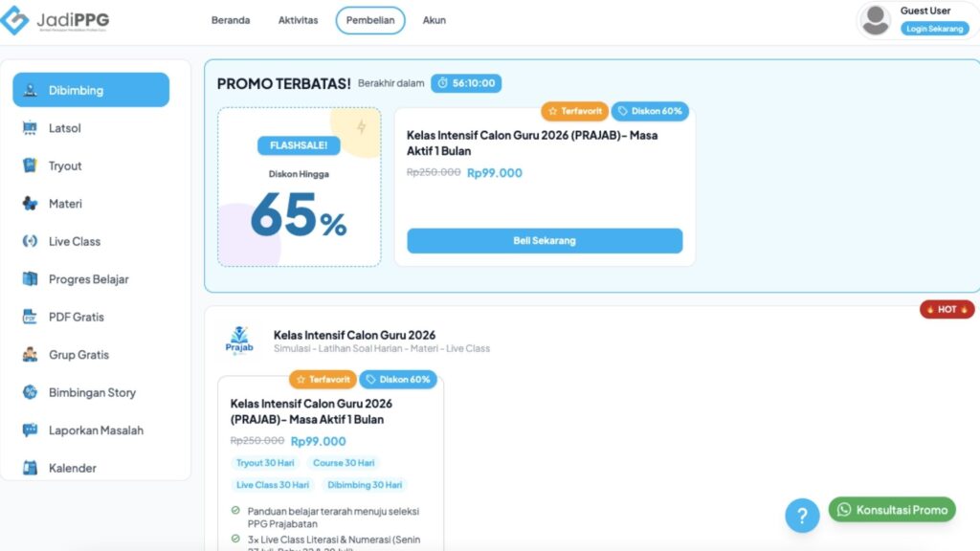Click Live Class 30 Hari tag
Viewport: 980px width, 551px height.
(x=273, y=485)
